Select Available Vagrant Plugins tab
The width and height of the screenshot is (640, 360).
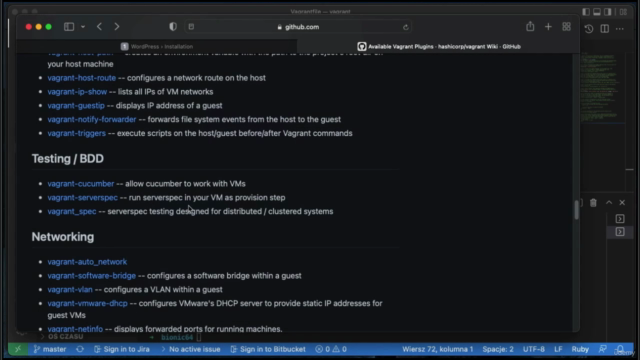[x=439, y=47]
